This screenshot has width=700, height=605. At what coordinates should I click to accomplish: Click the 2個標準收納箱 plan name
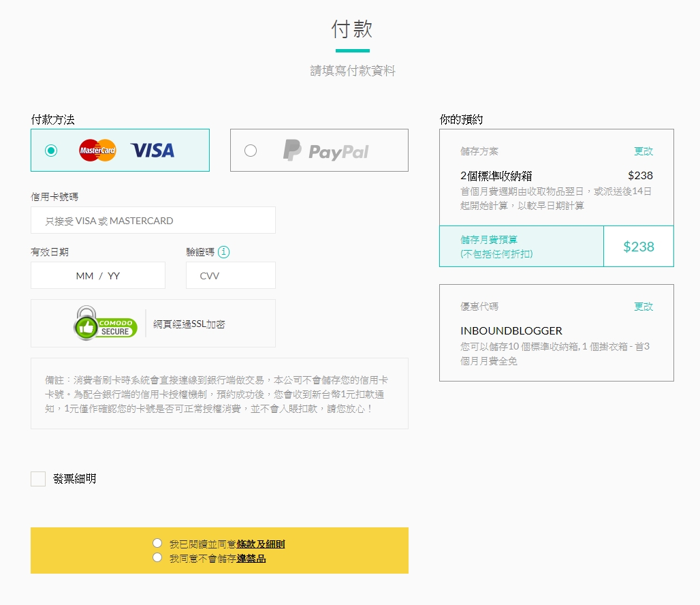[496, 176]
